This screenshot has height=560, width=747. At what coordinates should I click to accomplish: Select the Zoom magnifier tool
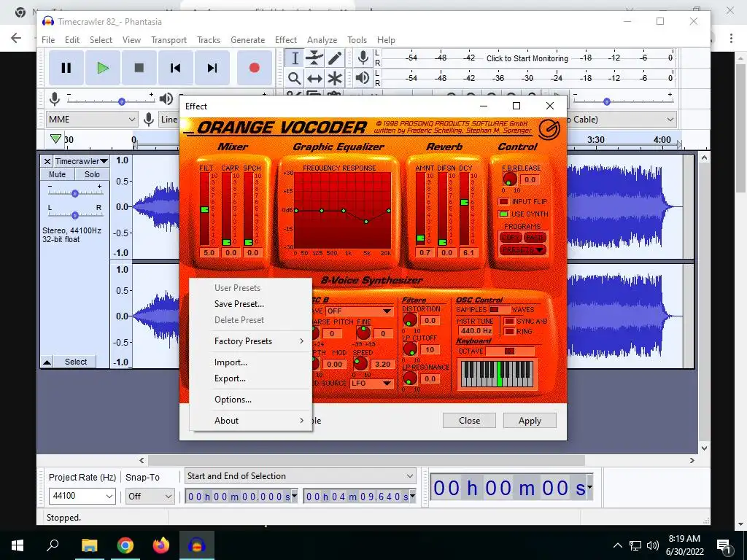[295, 78]
